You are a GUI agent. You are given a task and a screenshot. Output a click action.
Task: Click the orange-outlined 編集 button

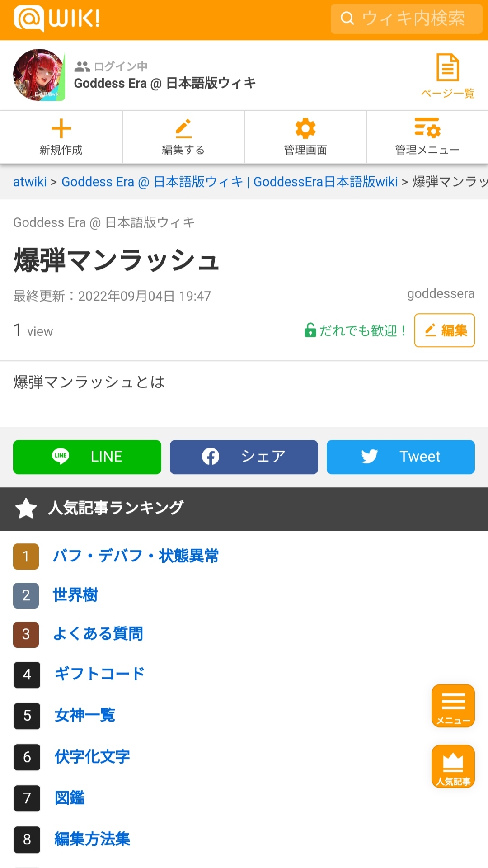tap(444, 330)
